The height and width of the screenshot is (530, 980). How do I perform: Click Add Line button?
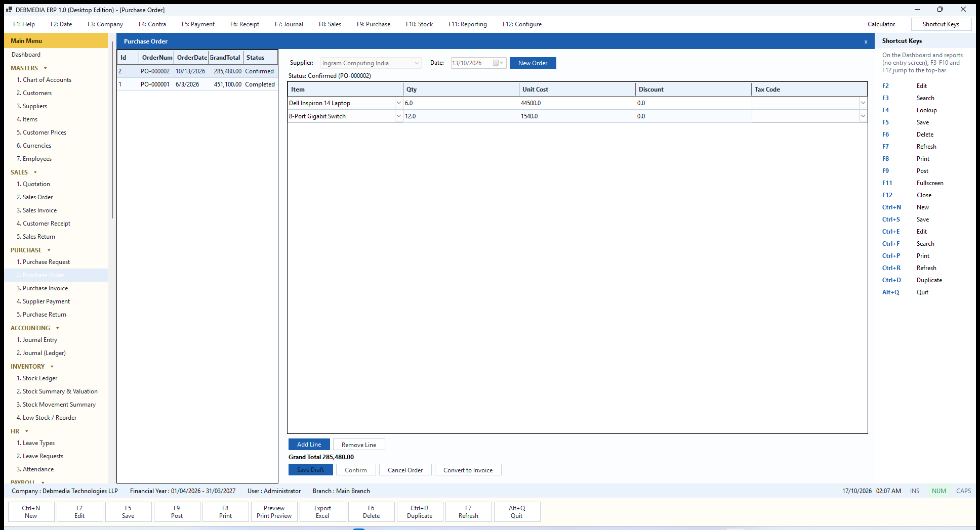click(309, 445)
